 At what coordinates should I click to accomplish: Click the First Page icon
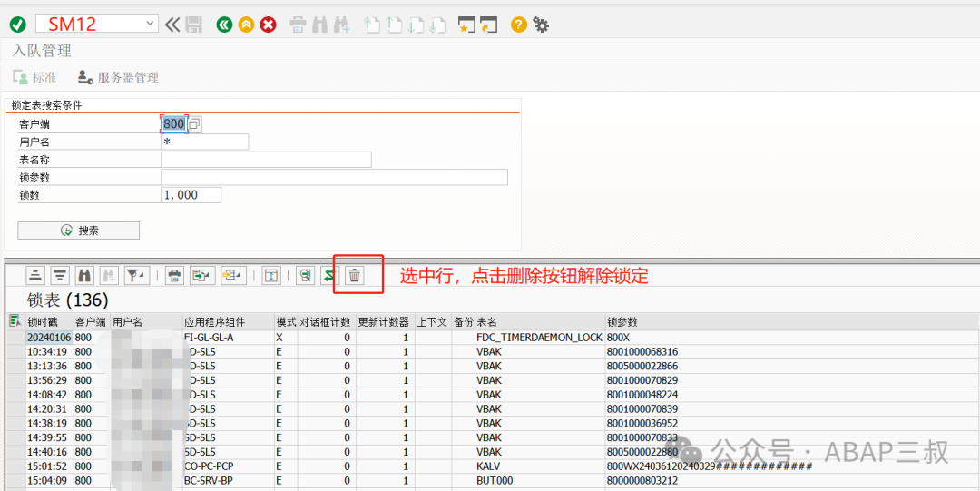[x=372, y=25]
